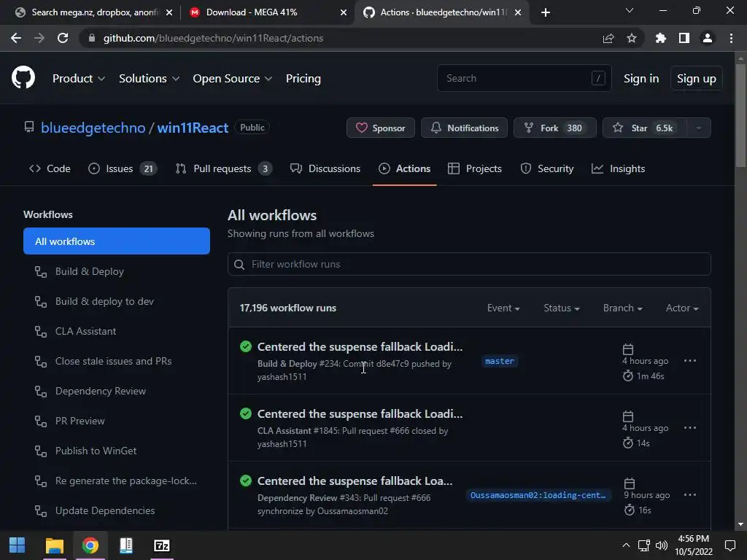Screen dimensions: 747x560
Task: Click the Sign in link
Action: click(641, 79)
